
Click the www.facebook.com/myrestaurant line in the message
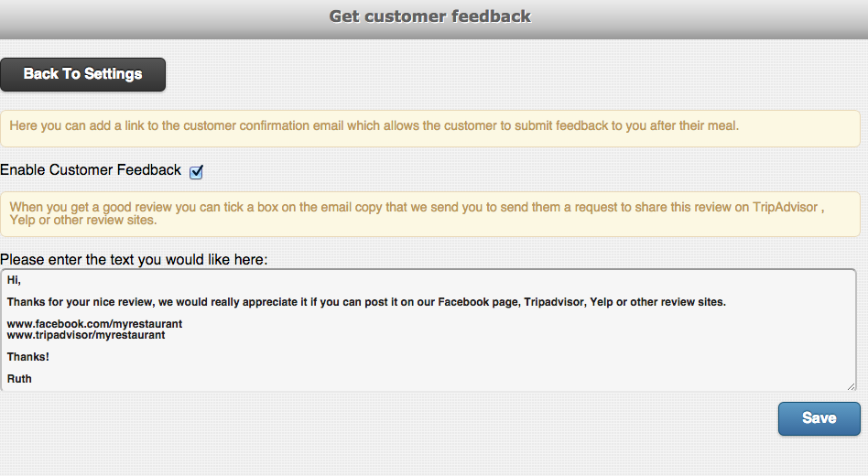94,324
